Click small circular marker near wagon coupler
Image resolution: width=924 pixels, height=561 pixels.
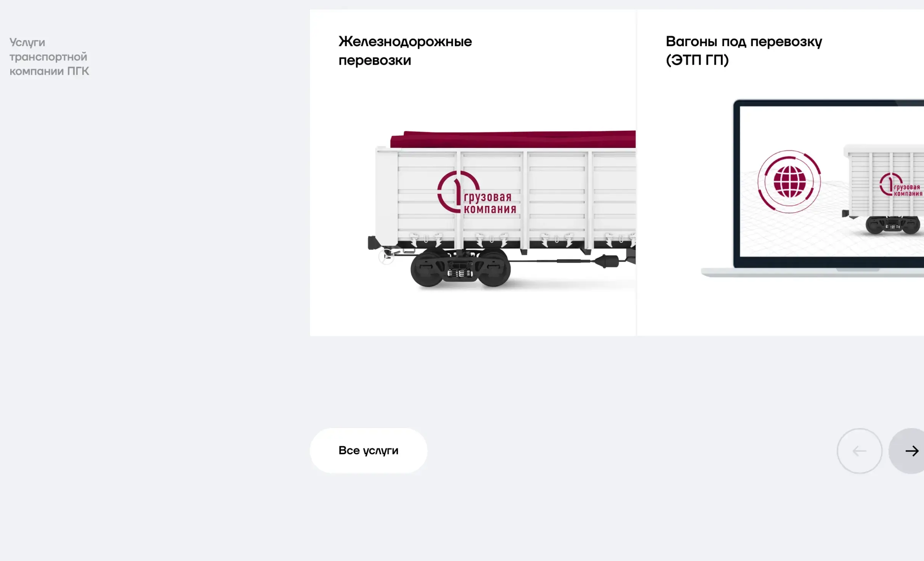pyautogui.click(x=386, y=256)
